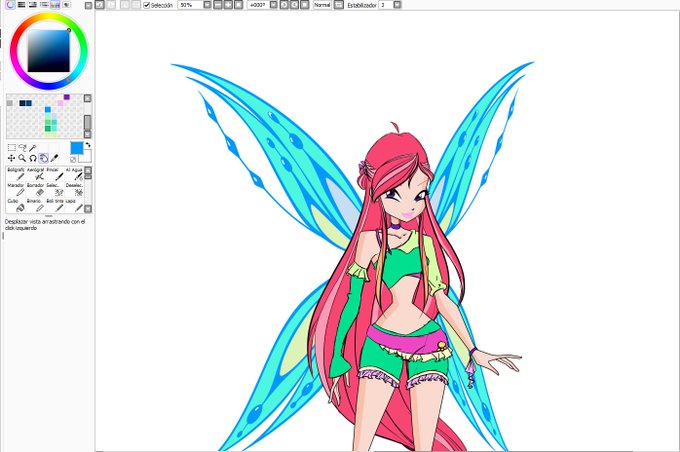Click the blue foreground color box
This screenshot has height=452, width=680.
pyautogui.click(x=76, y=147)
